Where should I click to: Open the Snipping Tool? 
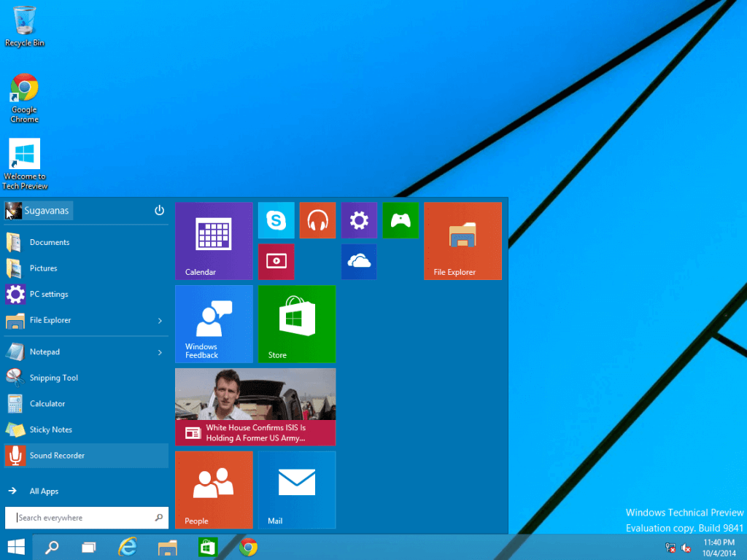tap(86, 378)
